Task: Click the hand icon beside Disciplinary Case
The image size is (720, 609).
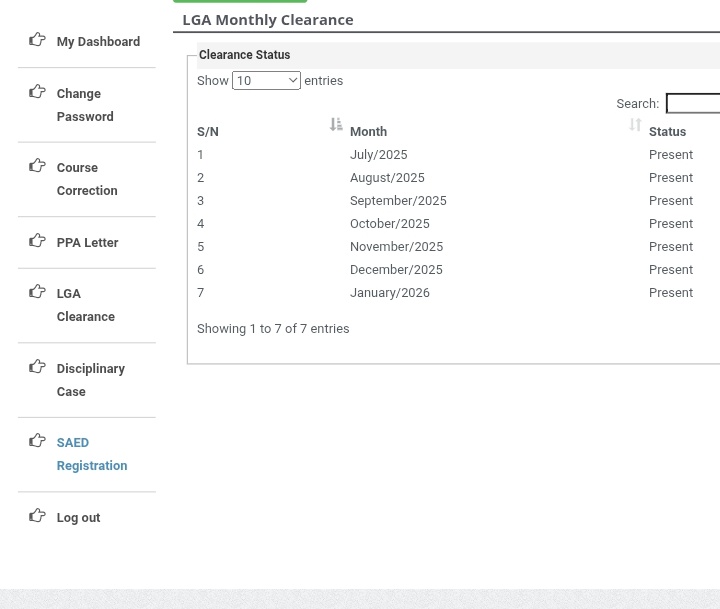Action: [x=37, y=367]
